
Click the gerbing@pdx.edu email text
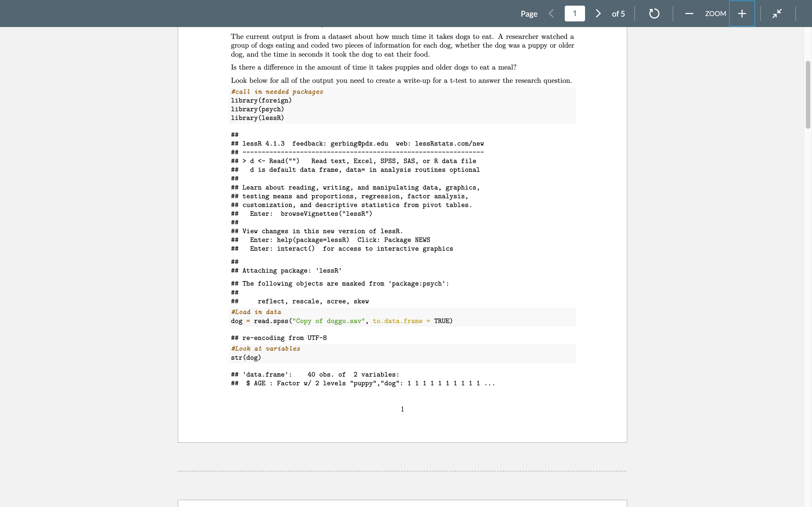(x=359, y=144)
